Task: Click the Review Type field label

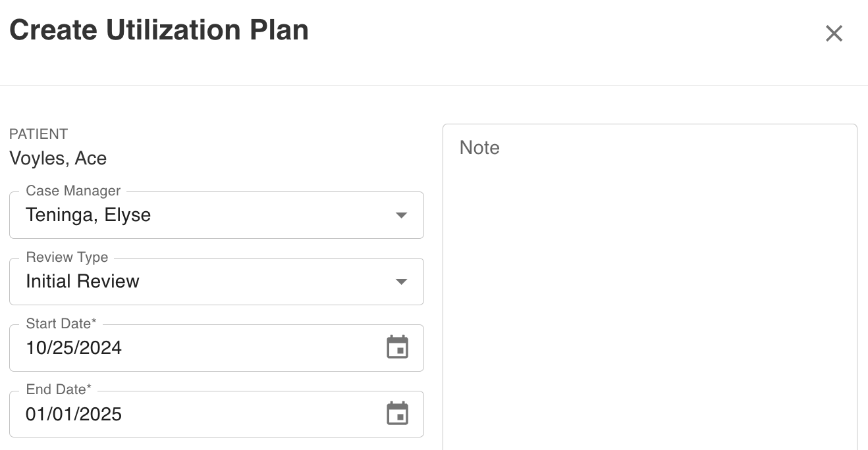Action: (x=67, y=257)
